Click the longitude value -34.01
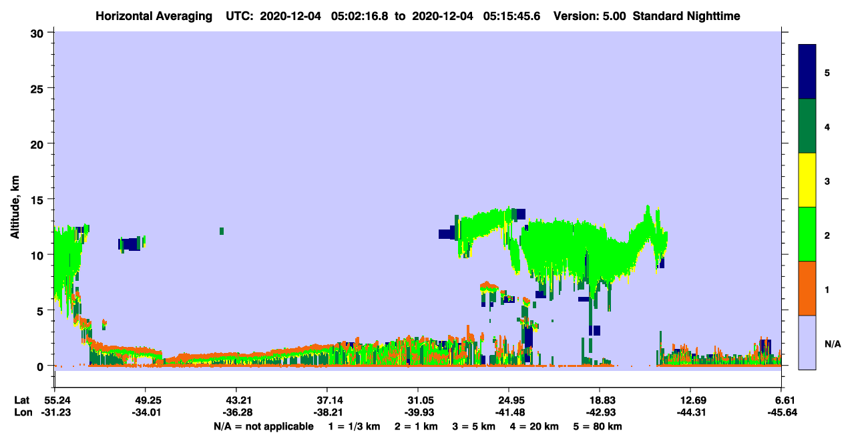 [x=147, y=412]
